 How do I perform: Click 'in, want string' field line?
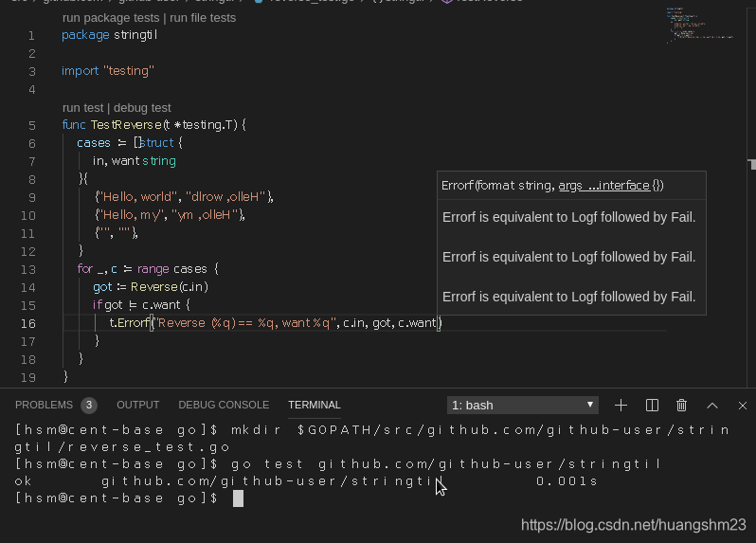click(x=134, y=161)
